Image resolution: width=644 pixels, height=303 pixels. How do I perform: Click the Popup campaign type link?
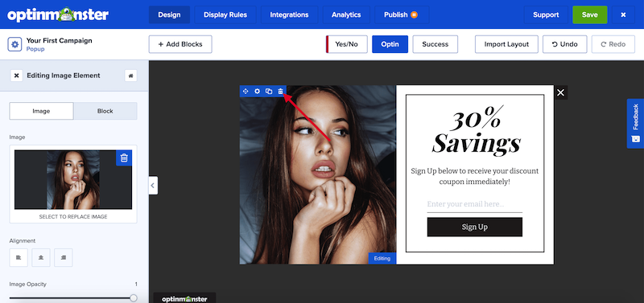35,49
